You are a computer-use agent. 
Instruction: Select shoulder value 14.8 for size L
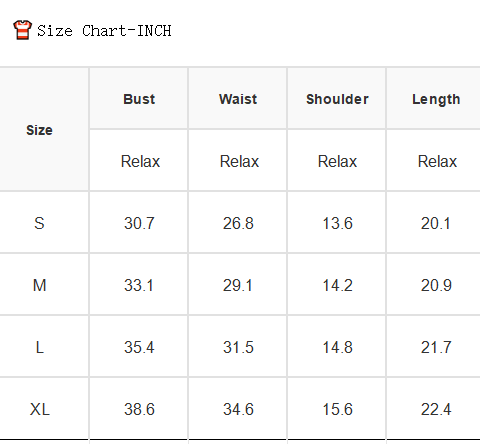coord(337,347)
